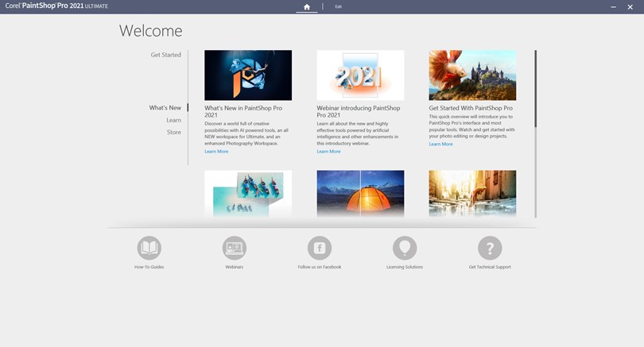
Task: Open Get Technical Support question icon
Action: coord(490,248)
